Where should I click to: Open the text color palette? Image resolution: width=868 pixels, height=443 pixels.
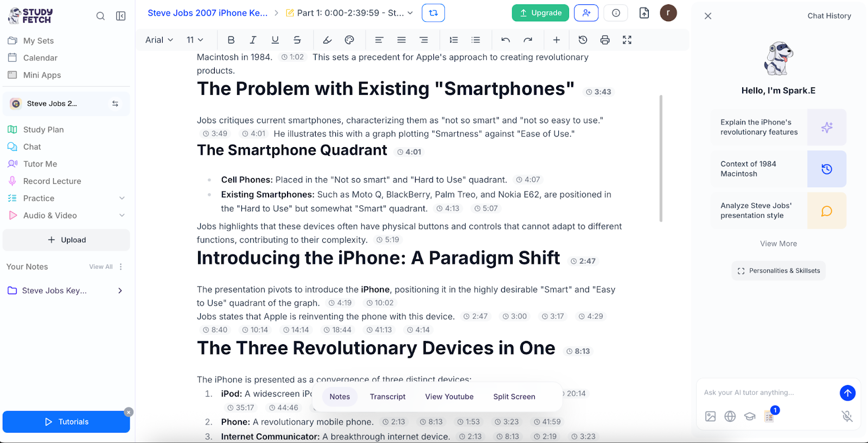coord(349,40)
